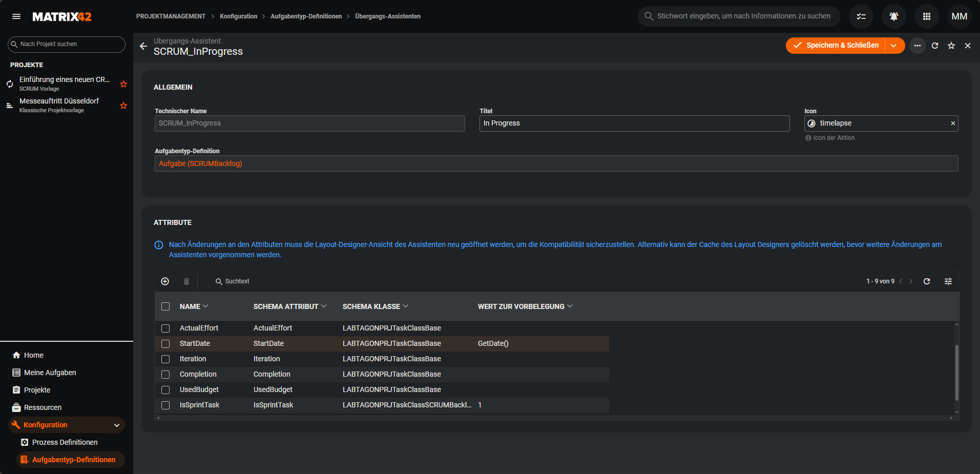This screenshot has height=474, width=980.
Task: Click the add attribute plus icon
Action: pos(165,281)
